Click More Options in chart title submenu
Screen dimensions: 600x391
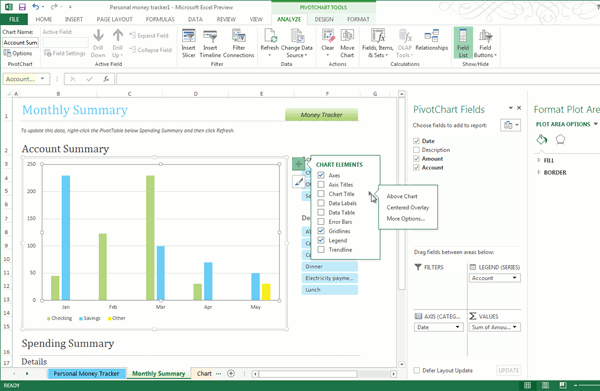click(406, 218)
